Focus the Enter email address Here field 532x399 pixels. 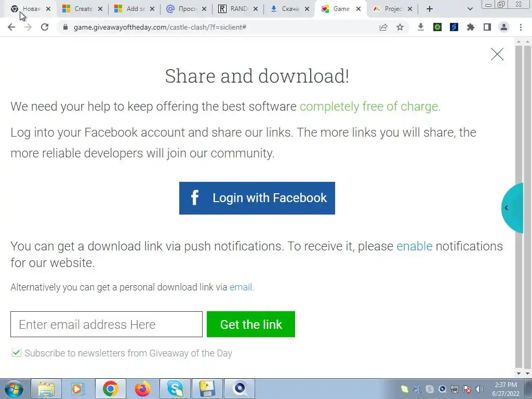106,324
